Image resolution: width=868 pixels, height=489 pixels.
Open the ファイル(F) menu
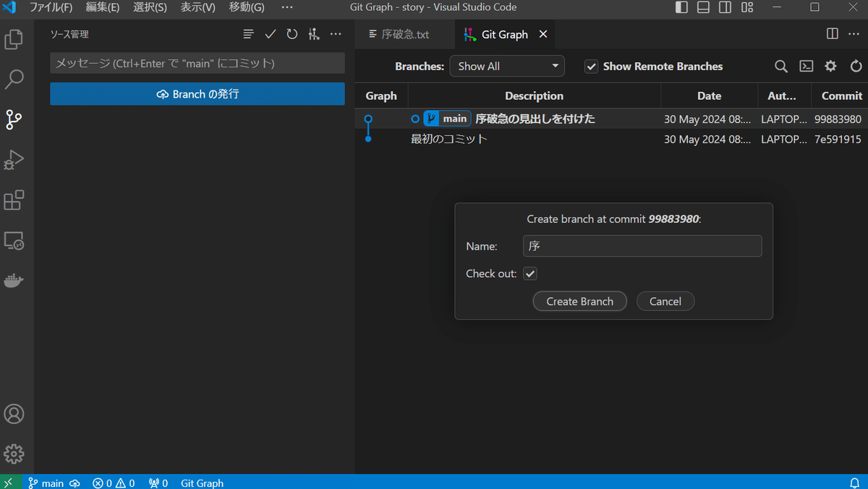(51, 7)
